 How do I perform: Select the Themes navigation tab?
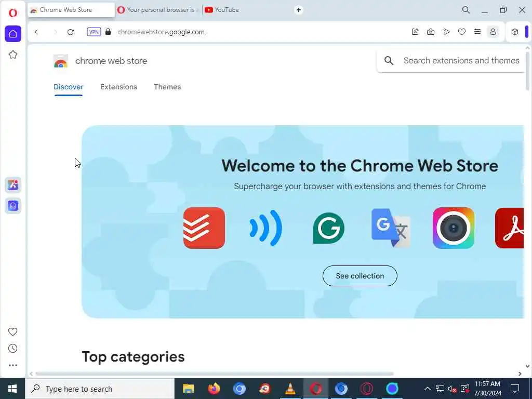[x=167, y=87]
